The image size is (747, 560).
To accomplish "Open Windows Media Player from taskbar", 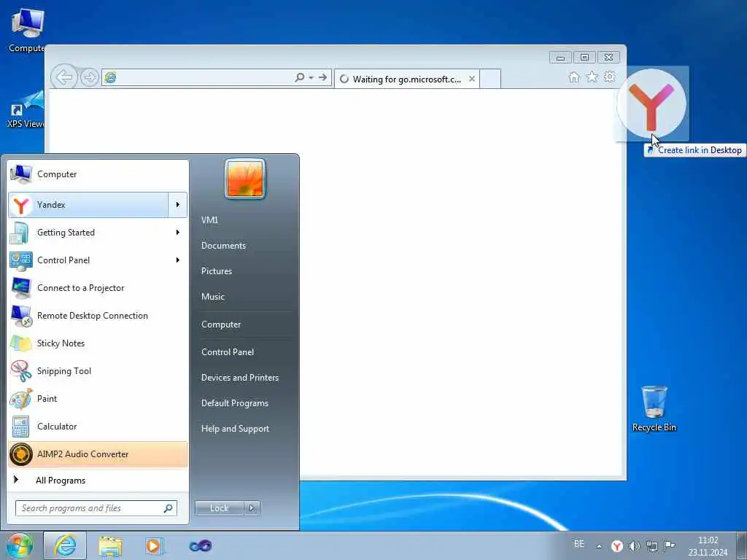I will click(x=155, y=546).
